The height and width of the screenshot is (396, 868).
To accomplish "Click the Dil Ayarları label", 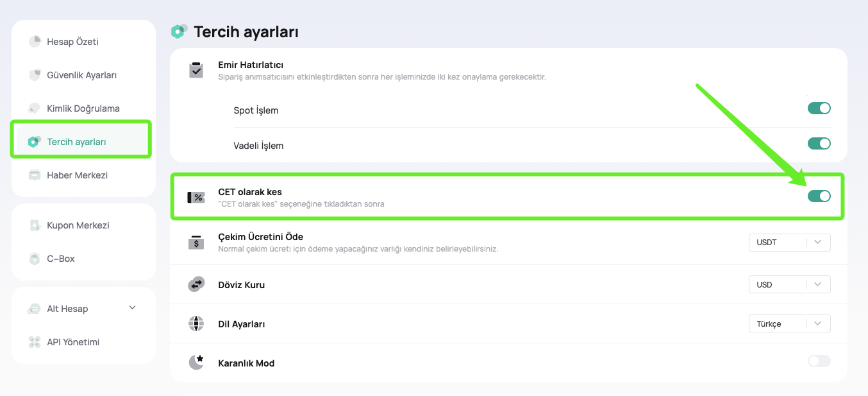I will click(x=242, y=324).
